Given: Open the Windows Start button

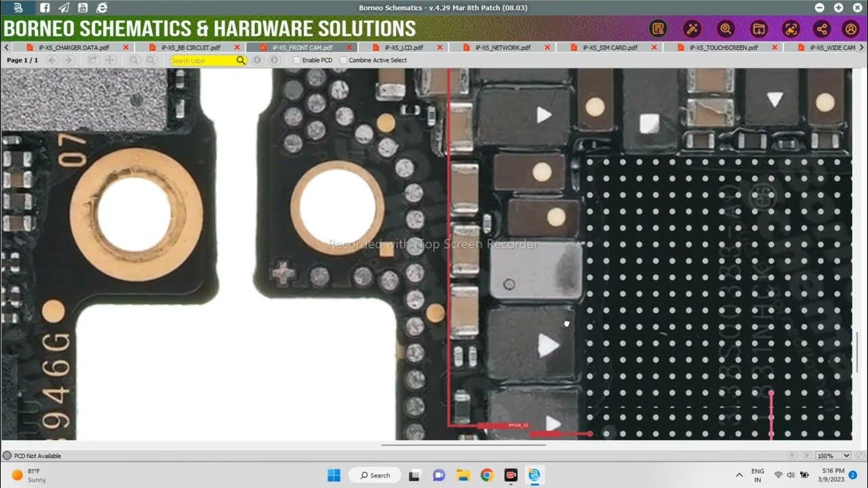Looking at the screenshot, I should (334, 475).
